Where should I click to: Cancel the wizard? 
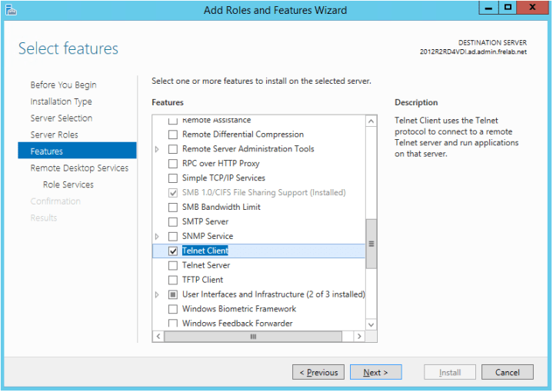(507, 373)
